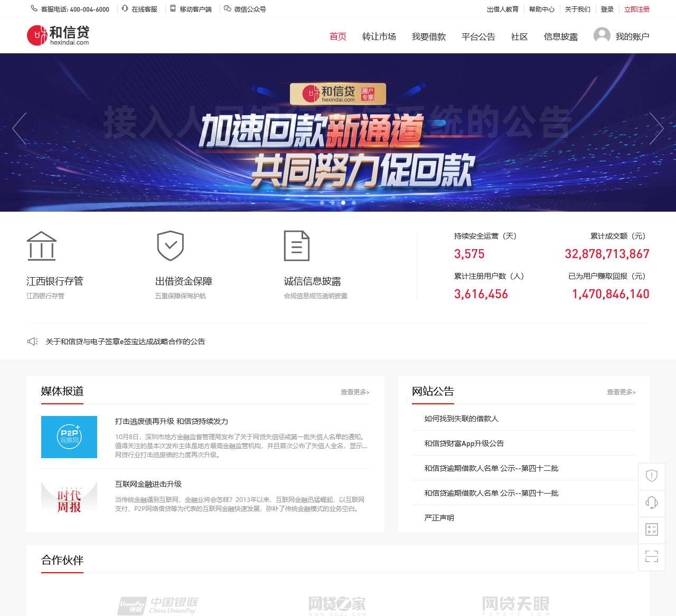Click the mobile device icon beside 移动客户端
676x616 pixels.
coord(173,8)
